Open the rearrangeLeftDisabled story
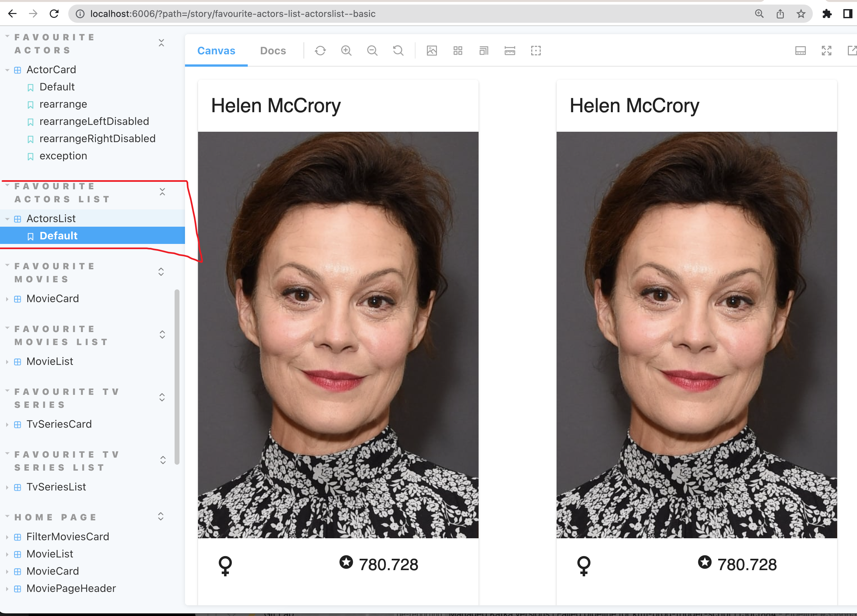 click(x=94, y=121)
